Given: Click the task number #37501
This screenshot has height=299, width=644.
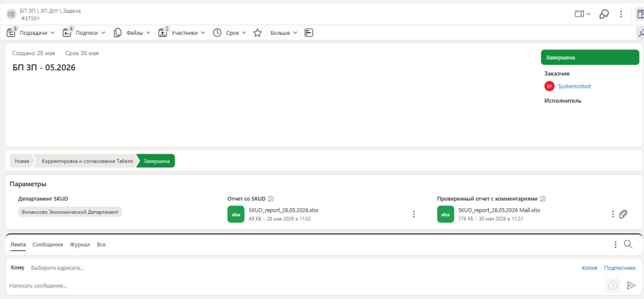Looking at the screenshot, I should point(30,18).
